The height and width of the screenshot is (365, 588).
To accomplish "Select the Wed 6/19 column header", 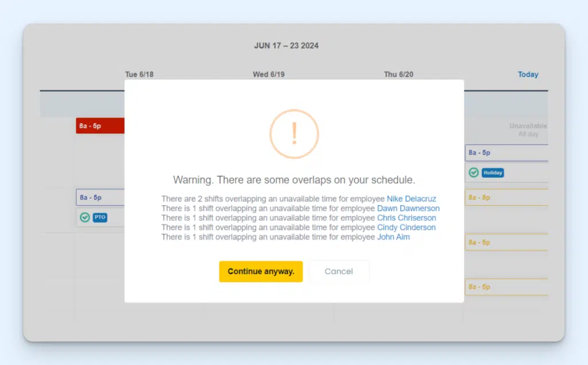I will [268, 74].
